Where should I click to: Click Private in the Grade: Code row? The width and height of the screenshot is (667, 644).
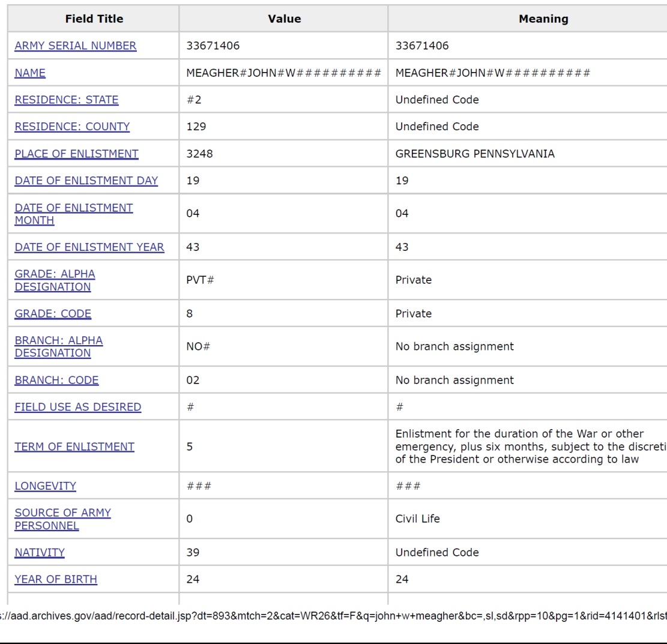click(414, 313)
